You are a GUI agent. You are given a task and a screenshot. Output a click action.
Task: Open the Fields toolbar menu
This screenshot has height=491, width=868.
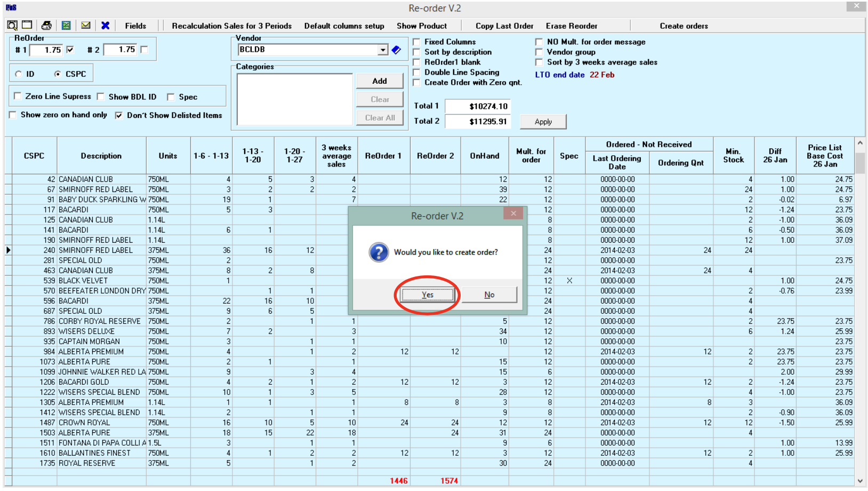pos(135,26)
